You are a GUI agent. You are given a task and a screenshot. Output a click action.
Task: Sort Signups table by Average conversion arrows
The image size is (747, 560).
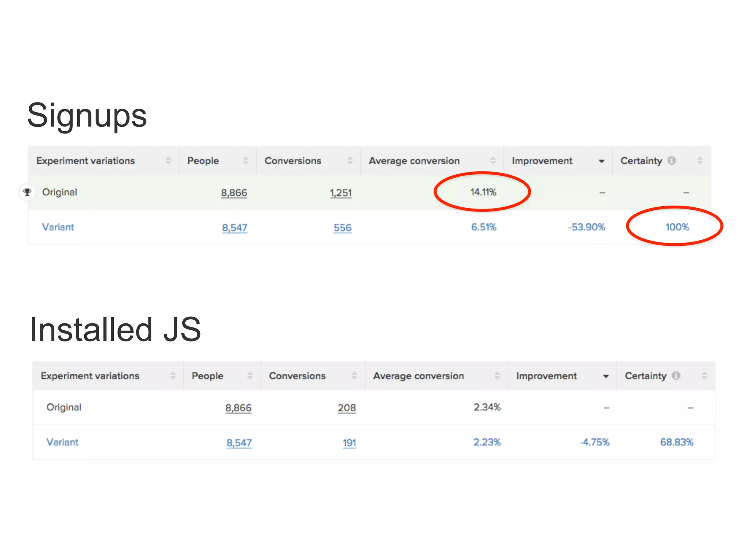click(493, 160)
